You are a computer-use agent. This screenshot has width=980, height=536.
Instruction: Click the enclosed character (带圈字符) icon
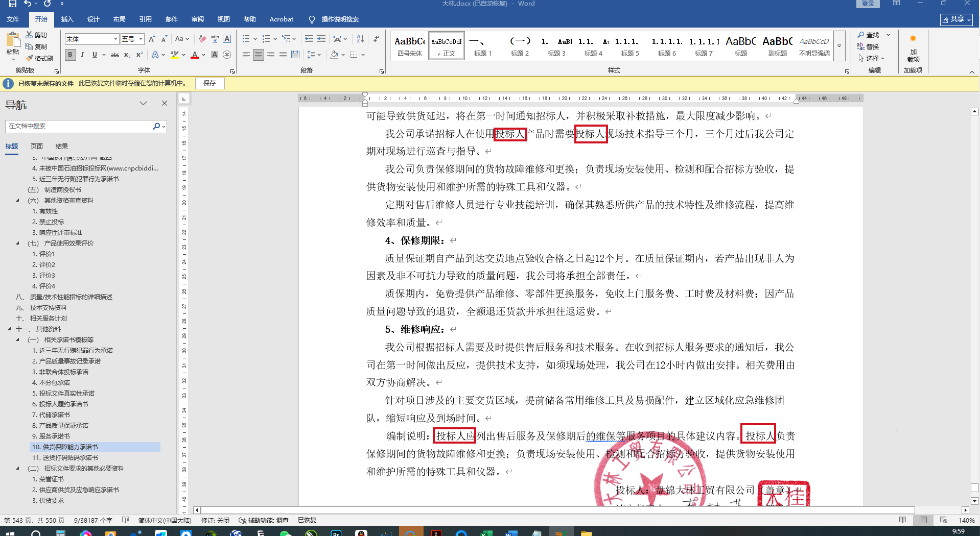[227, 55]
